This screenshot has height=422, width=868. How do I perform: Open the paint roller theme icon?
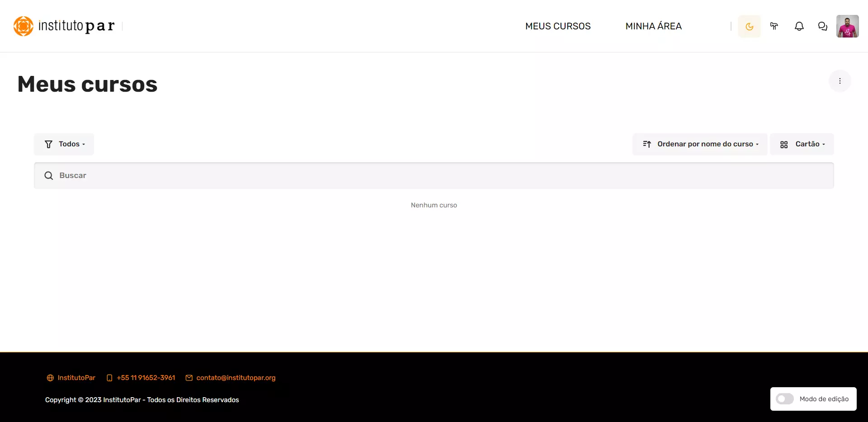click(x=774, y=26)
